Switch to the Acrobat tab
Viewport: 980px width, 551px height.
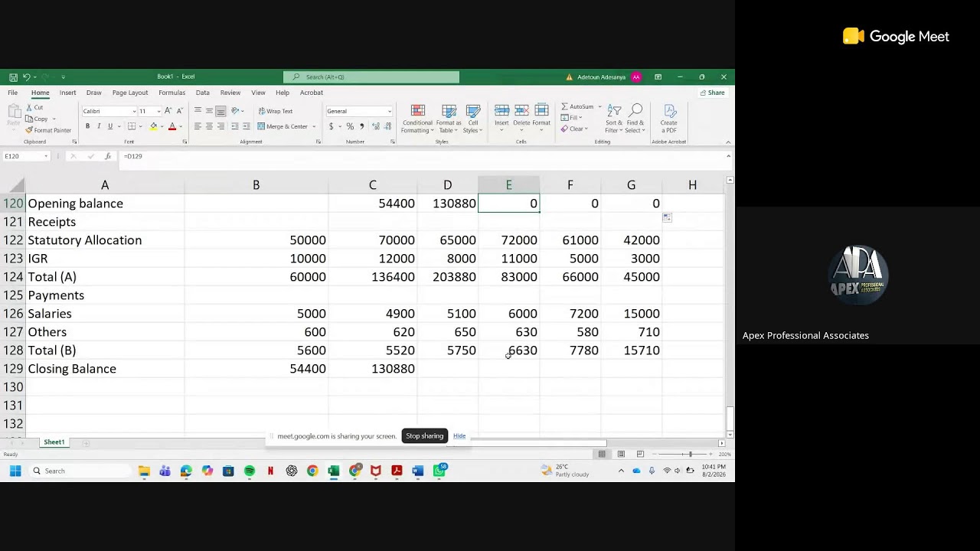click(x=312, y=93)
